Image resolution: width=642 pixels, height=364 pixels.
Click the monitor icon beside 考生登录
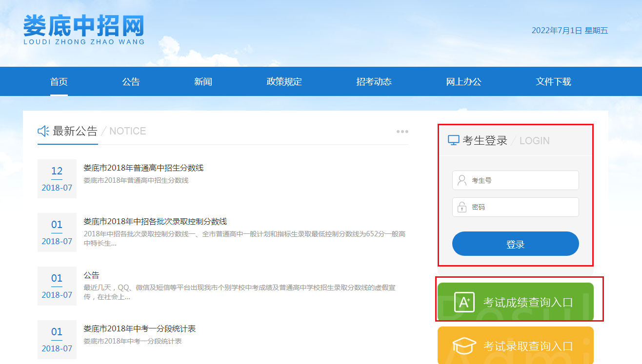453,140
